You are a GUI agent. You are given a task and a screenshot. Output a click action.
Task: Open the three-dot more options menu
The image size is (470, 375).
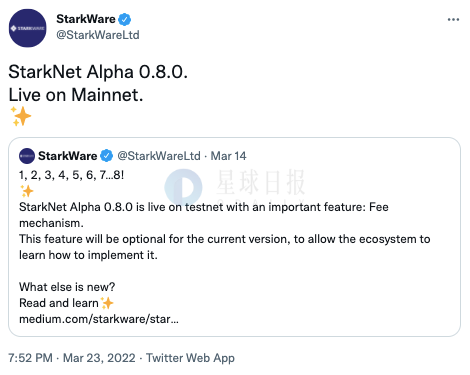(x=453, y=20)
